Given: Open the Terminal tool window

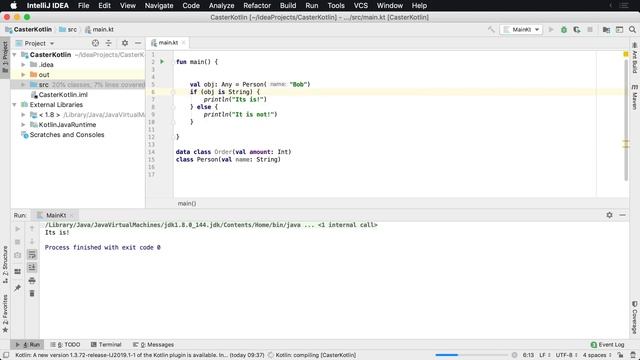Looking at the screenshot, I should point(106,344).
